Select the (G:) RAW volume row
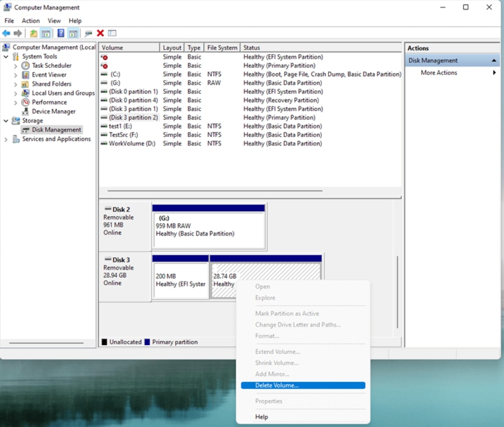Viewport: 504px width, 427px height. tap(250, 82)
